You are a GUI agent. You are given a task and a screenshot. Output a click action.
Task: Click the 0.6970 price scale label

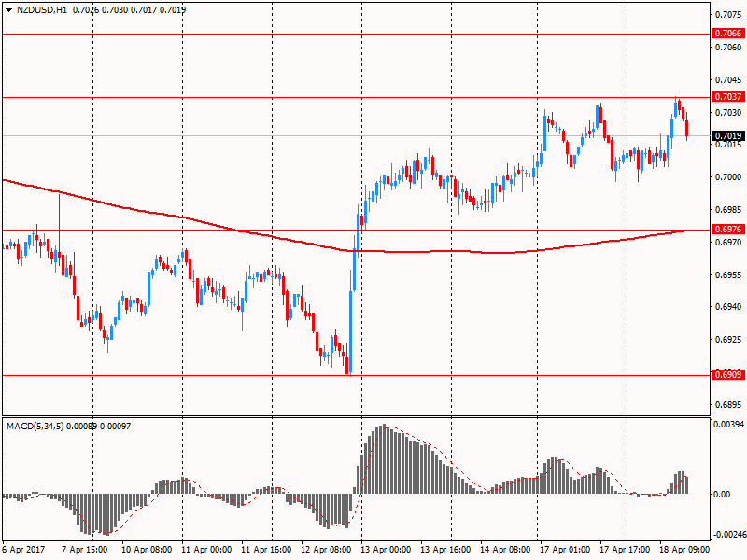tap(728, 243)
